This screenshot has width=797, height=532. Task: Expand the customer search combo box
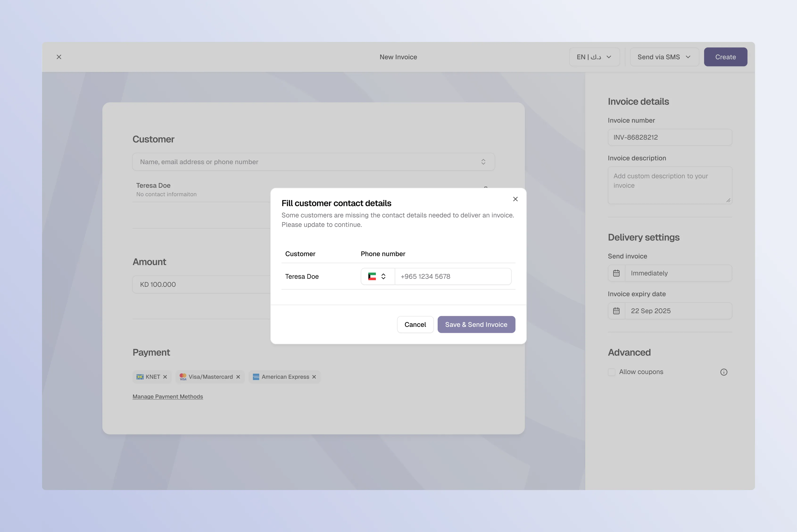(314, 162)
